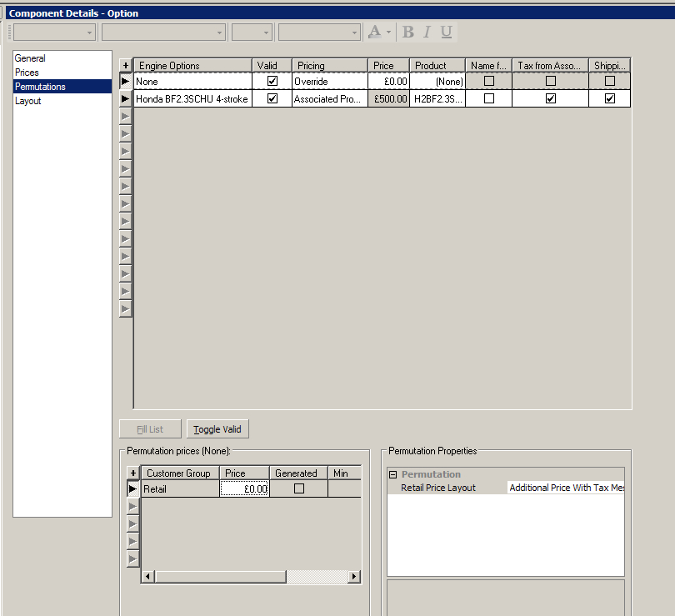
Task: Click the Retail price £0.00 field
Action: [244, 489]
